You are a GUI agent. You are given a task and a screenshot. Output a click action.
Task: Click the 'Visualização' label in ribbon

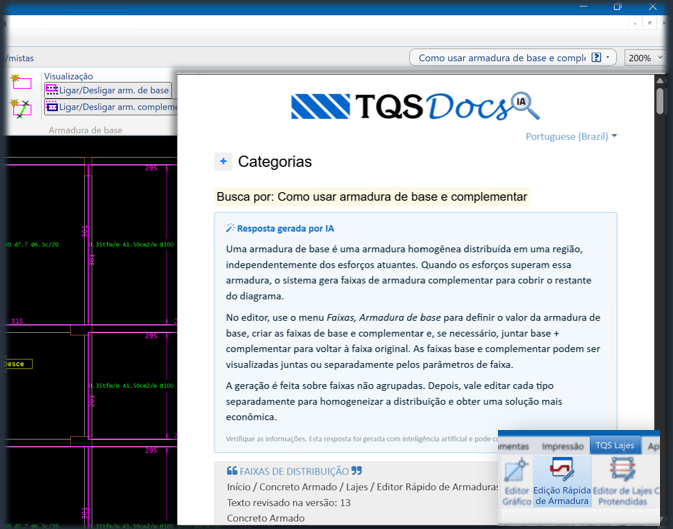pyautogui.click(x=68, y=76)
